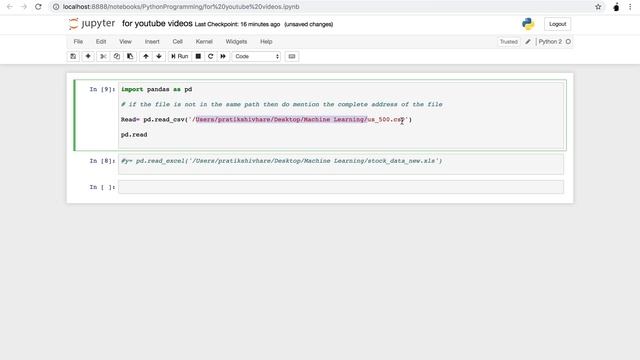Click the comment about complete file address

[282, 104]
